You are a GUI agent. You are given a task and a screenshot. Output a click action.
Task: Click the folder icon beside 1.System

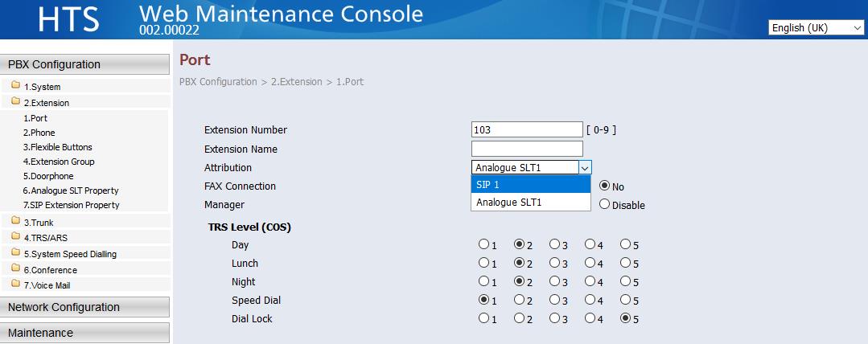(x=16, y=87)
